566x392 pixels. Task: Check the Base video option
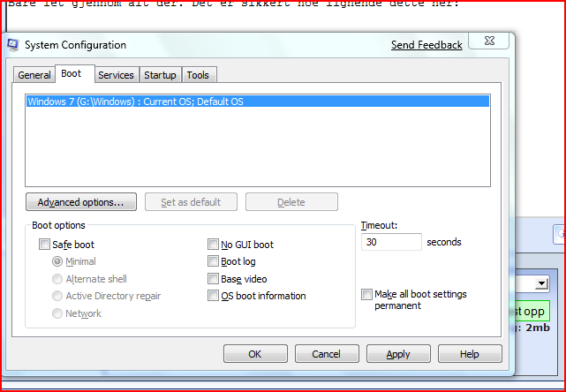[x=214, y=279]
